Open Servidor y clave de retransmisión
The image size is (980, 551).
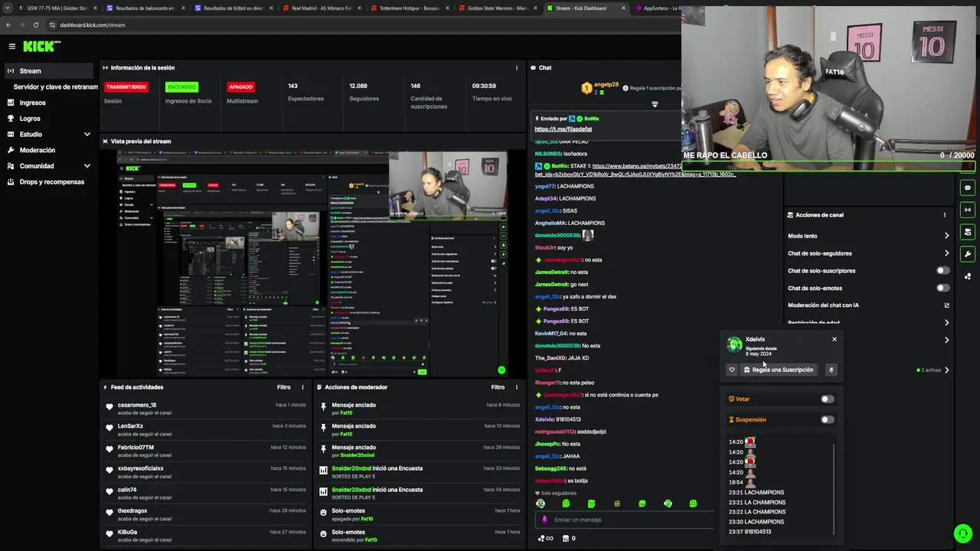(x=55, y=86)
